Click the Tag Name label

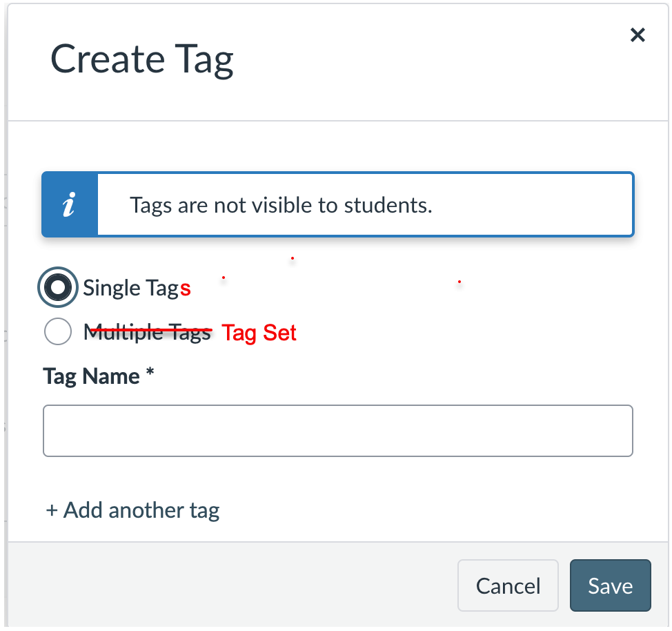click(x=89, y=376)
